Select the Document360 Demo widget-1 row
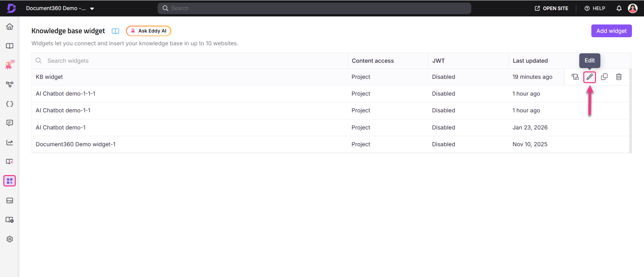Screen dimensions: 644x277 pos(330,144)
